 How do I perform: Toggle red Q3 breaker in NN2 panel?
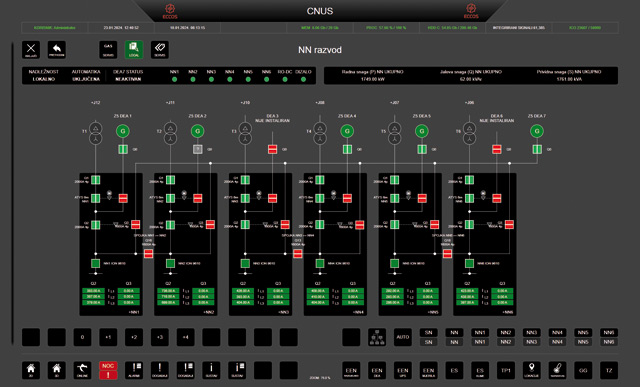210,225
